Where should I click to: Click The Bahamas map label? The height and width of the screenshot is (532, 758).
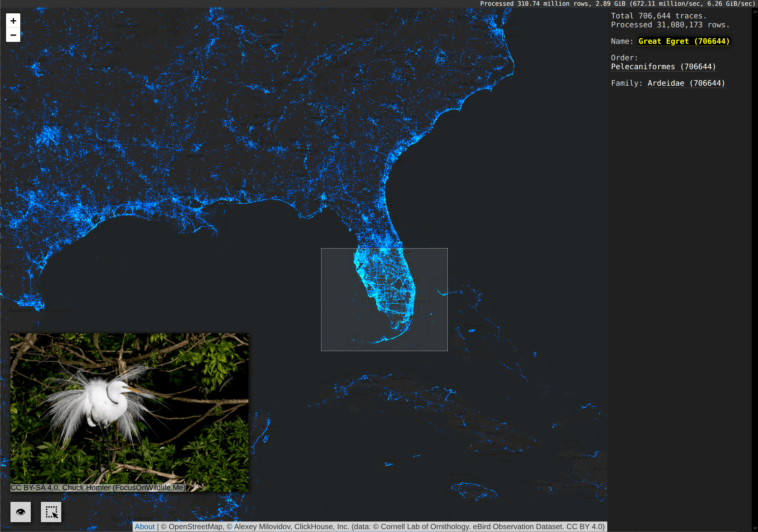(472, 353)
